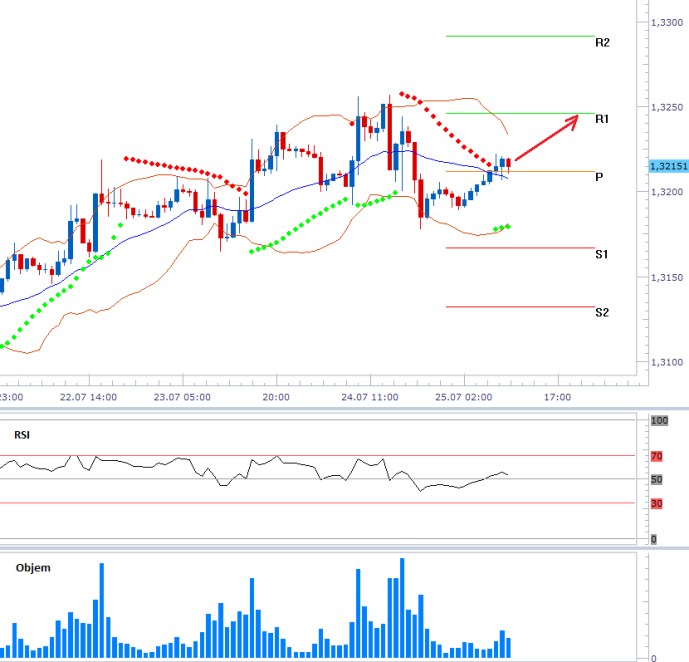Click the red S1 support line
The height and width of the screenshot is (662, 689).
(x=520, y=248)
